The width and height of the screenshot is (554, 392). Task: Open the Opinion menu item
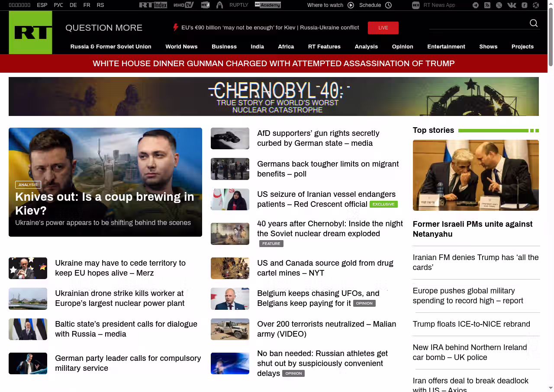[x=402, y=47]
